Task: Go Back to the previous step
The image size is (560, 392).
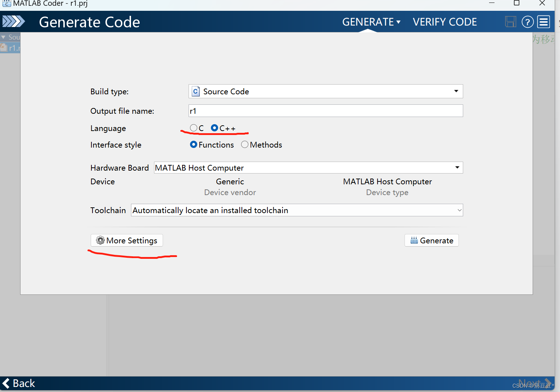Action: pyautogui.click(x=19, y=383)
